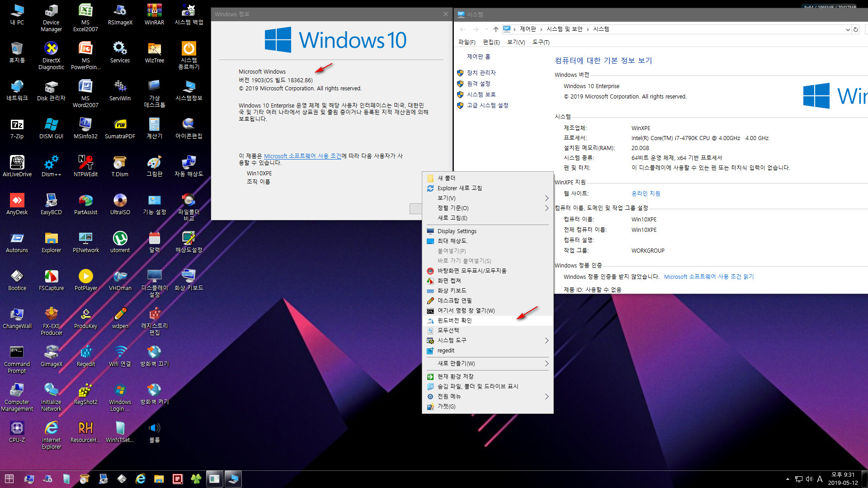Open the 도구(T) menu in 시스템 window

coord(541,42)
